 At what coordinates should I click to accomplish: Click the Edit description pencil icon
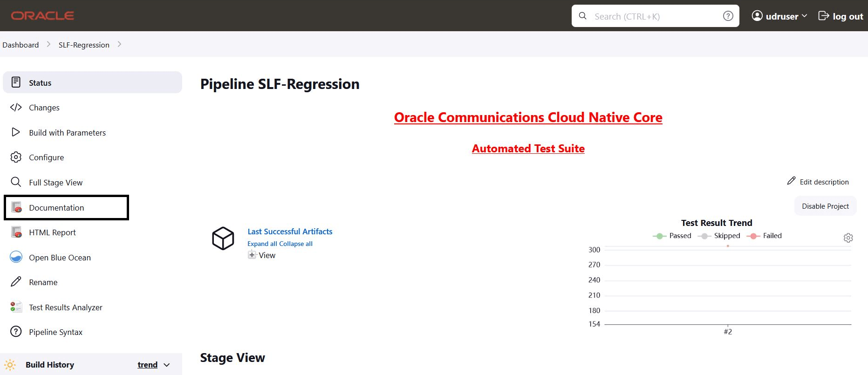pyautogui.click(x=791, y=181)
